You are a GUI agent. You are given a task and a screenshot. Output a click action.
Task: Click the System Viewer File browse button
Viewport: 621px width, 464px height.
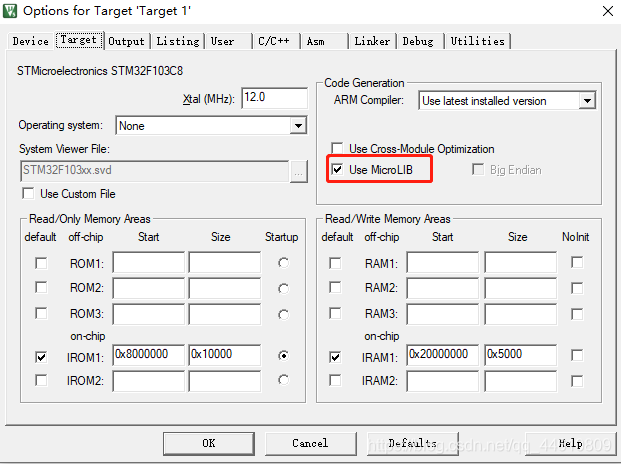point(299,172)
